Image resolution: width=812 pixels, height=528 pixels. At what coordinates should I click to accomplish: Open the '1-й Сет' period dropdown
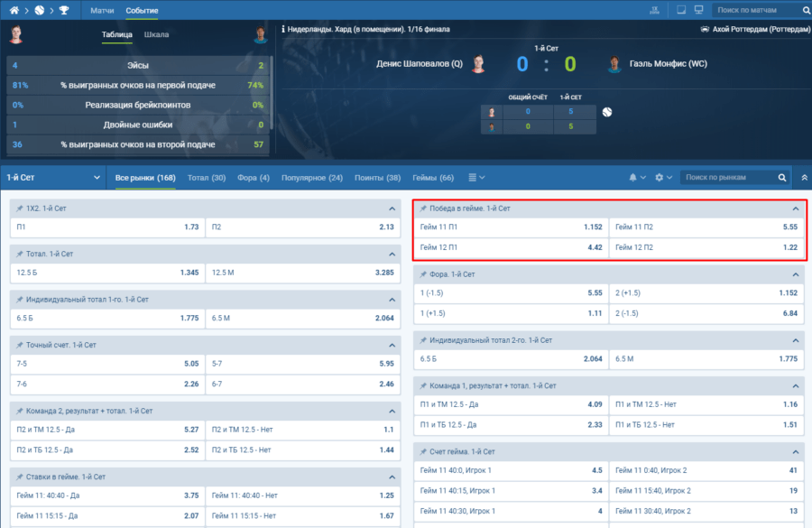[x=54, y=178]
